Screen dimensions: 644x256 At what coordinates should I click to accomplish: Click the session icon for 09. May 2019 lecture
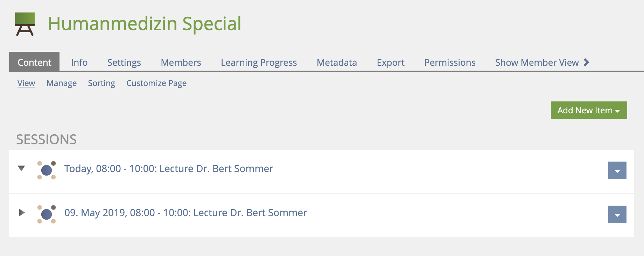coord(47,214)
